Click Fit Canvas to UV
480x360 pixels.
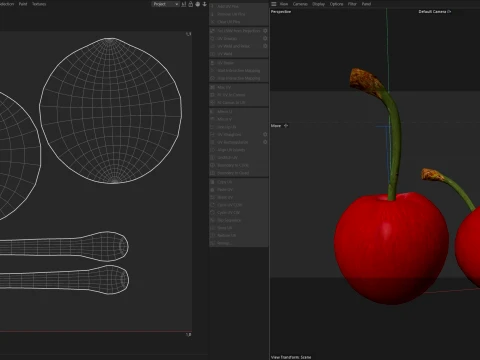(x=239, y=102)
